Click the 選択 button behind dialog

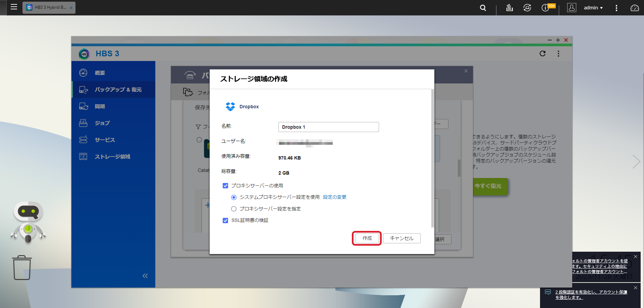(443, 239)
